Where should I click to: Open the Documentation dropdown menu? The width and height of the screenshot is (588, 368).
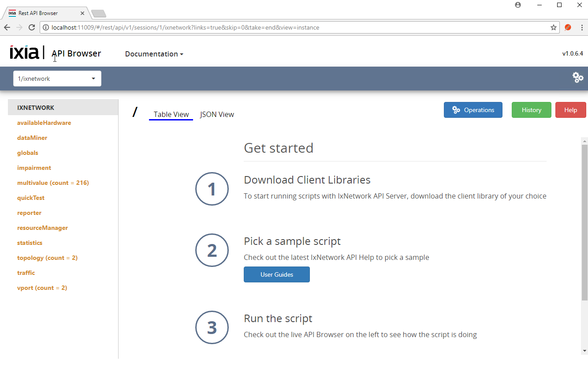[154, 54]
